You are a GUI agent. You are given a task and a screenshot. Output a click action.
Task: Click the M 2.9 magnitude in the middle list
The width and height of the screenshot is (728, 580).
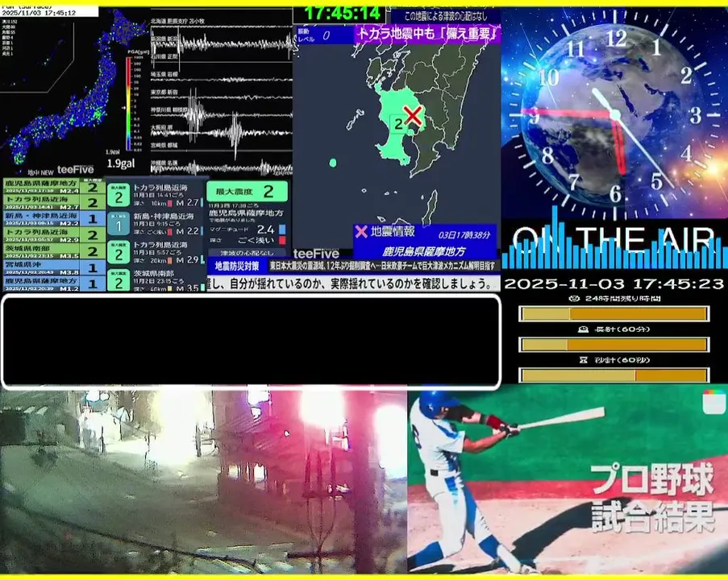187,259
